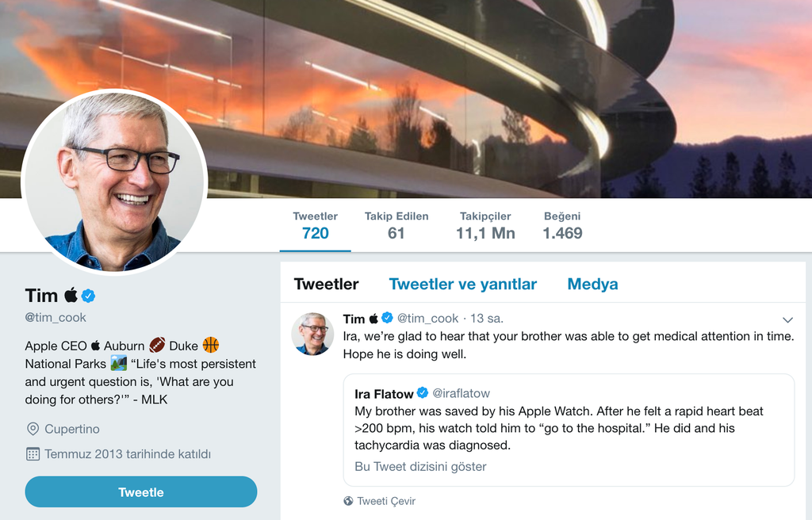Image resolution: width=812 pixels, height=520 pixels.
Task: Click Tim's small avatar on the tweet
Action: 312,331
